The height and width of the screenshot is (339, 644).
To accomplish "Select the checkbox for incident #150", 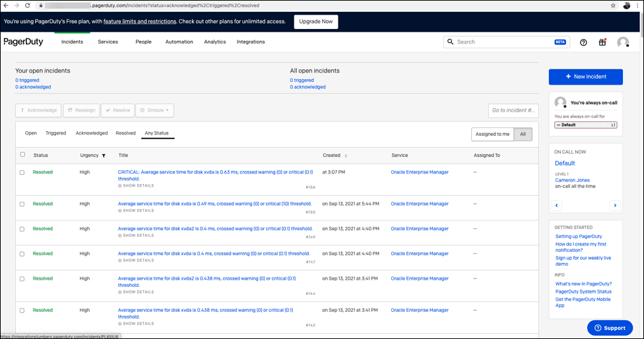I will (22, 204).
